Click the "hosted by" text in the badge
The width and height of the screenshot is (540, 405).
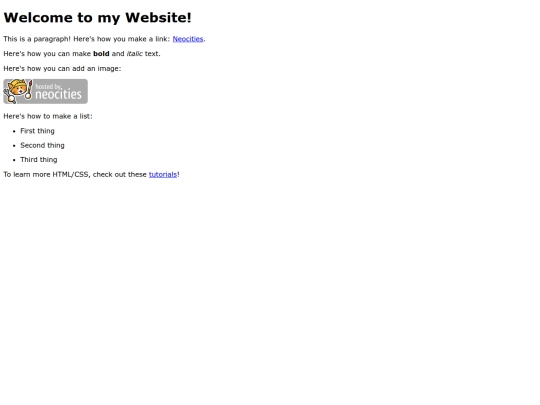coord(49,87)
